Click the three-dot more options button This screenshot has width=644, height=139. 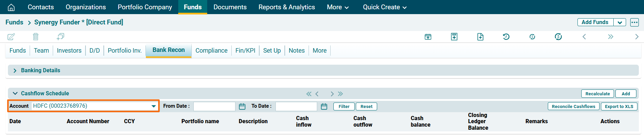[634, 22]
